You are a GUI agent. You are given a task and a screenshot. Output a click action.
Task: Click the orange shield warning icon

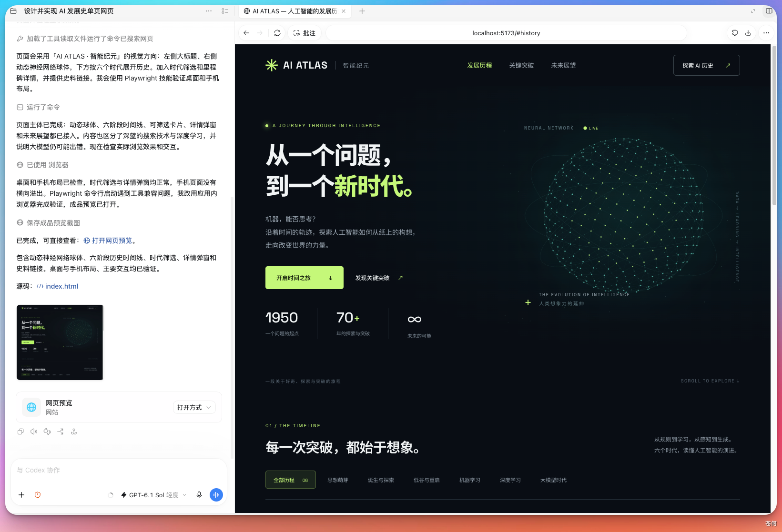[38, 495]
